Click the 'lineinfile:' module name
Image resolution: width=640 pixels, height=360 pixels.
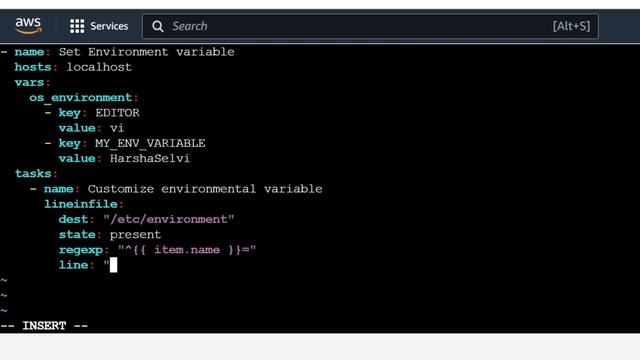[84, 204]
